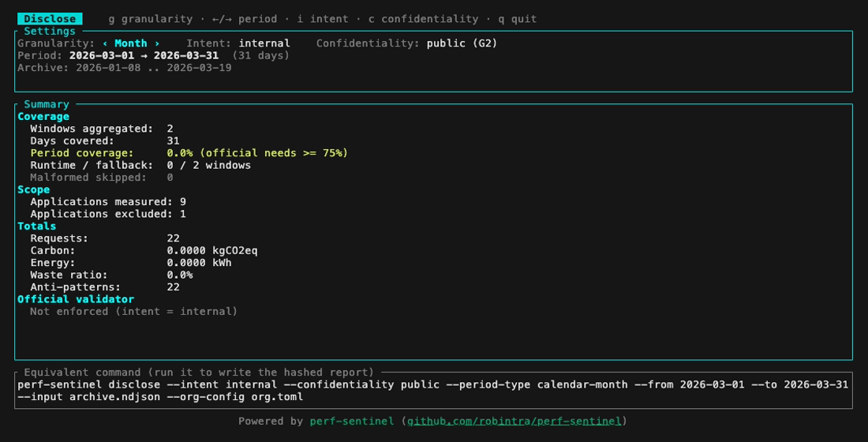Click 'Not enforced (intent = internal)' status

pos(134,311)
